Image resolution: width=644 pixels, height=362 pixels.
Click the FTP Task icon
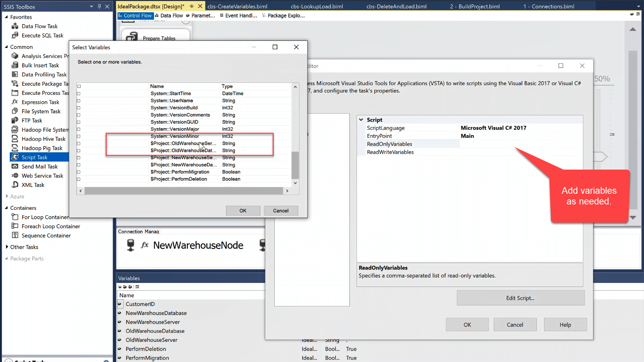[x=15, y=120]
